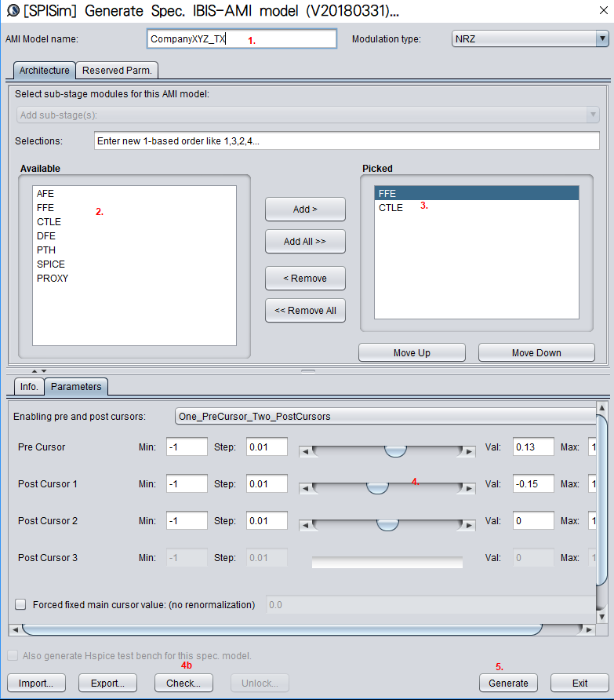This screenshot has height=700, width=614.
Task: Click the Move Down button
Action: tap(536, 353)
